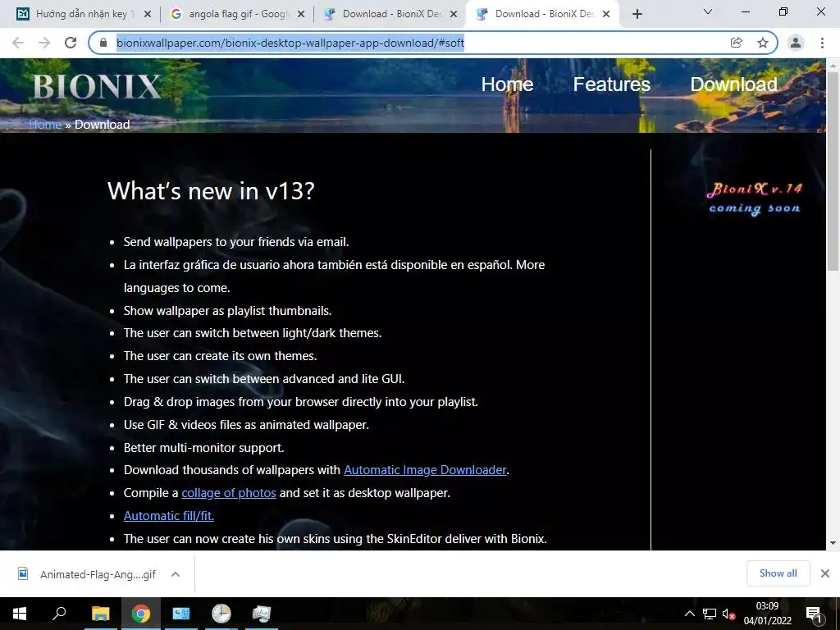Click the BioniX v.14 coming soon banner
The width and height of the screenshot is (840, 630).
point(755,199)
